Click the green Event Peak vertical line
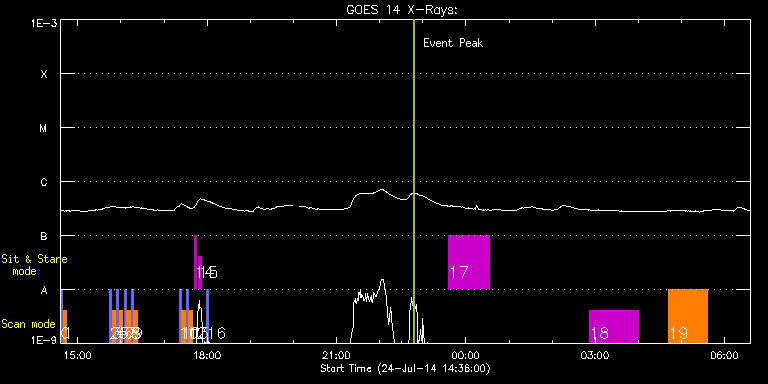The width and height of the screenshot is (768, 384). (414, 181)
